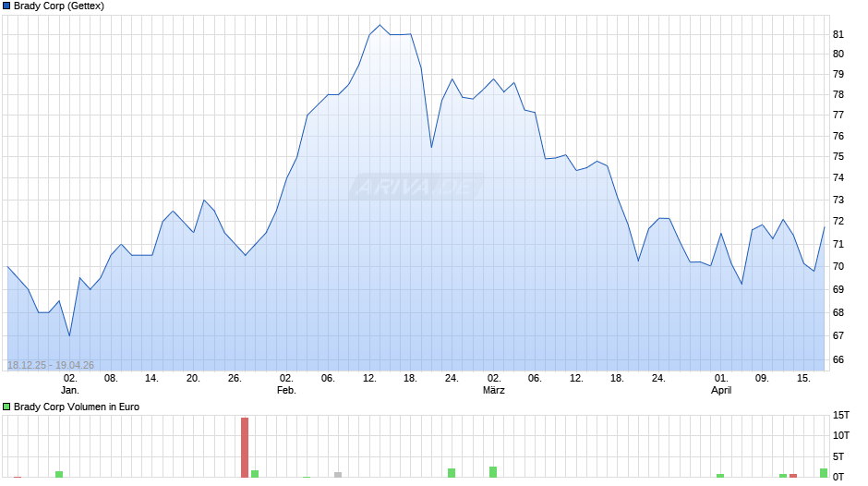
Task: Click the green volume legend square
Action: click(6, 407)
